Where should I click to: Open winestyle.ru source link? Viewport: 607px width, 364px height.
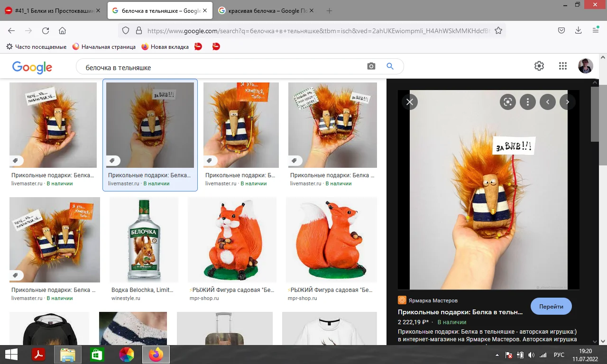(126, 298)
